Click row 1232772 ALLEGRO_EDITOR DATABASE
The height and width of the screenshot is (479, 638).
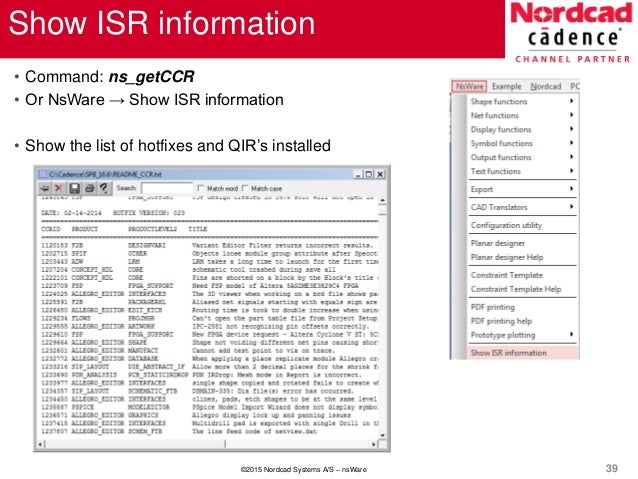tap(210, 359)
